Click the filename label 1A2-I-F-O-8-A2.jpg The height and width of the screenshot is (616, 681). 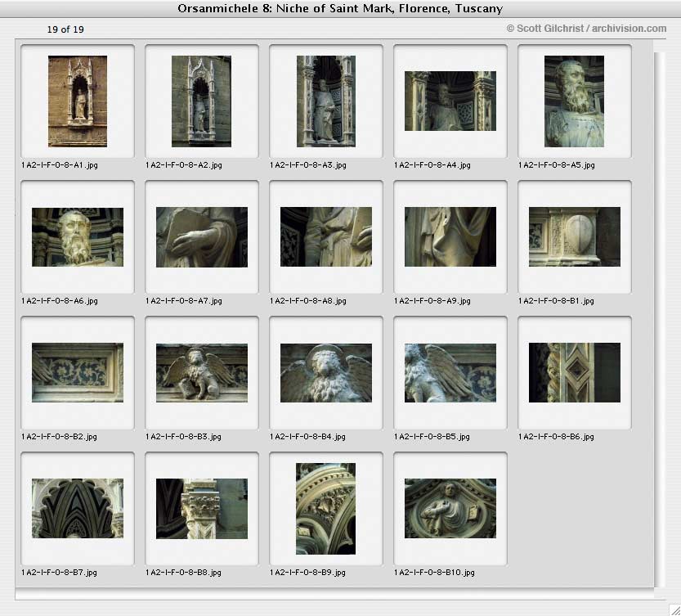184,165
